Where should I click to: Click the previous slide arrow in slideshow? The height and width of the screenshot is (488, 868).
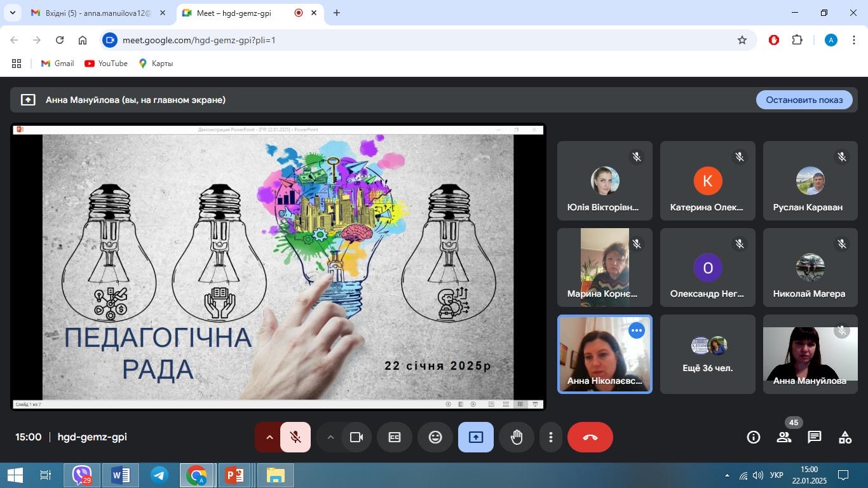[449, 404]
